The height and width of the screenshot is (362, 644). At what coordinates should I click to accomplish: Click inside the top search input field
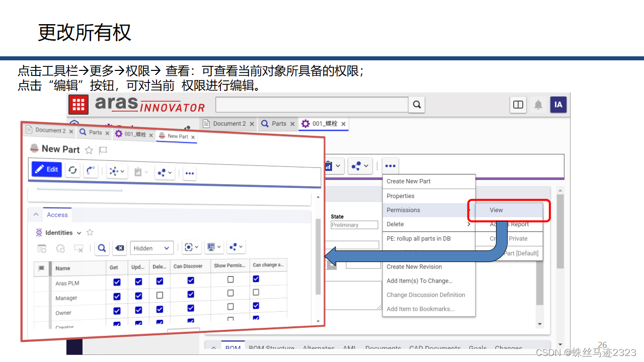tap(311, 105)
